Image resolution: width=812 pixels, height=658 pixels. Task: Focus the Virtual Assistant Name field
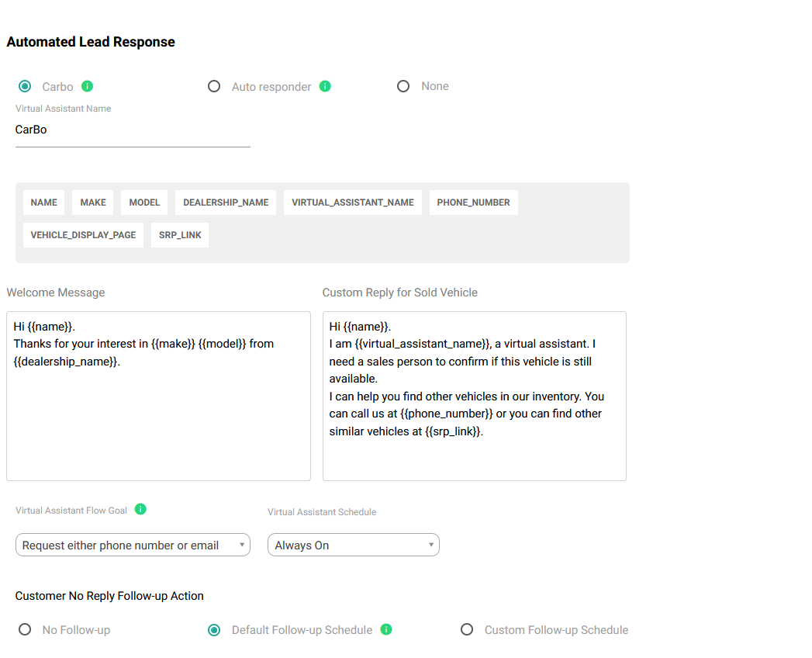[x=133, y=130]
